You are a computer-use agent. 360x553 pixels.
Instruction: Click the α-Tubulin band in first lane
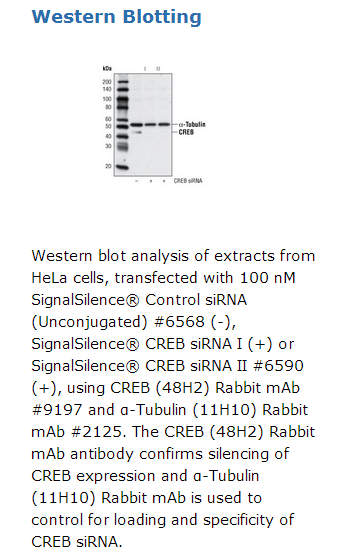[x=136, y=124]
